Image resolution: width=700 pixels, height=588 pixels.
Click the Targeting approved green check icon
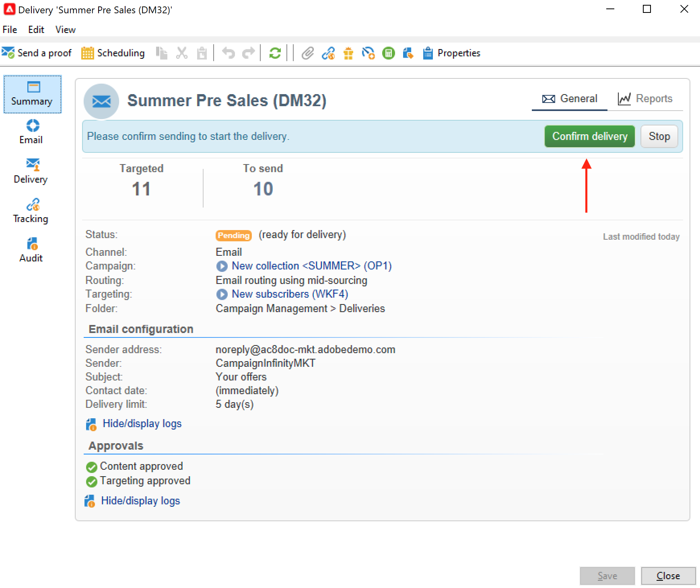[x=92, y=481]
